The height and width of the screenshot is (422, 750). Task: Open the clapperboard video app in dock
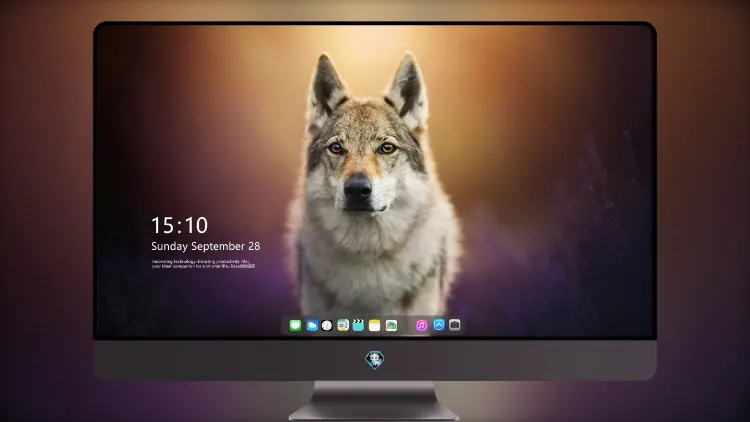(358, 325)
